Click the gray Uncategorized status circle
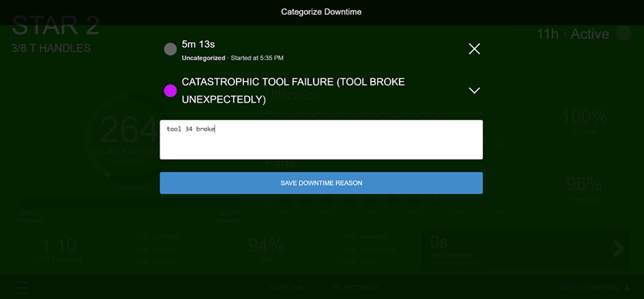 170,49
